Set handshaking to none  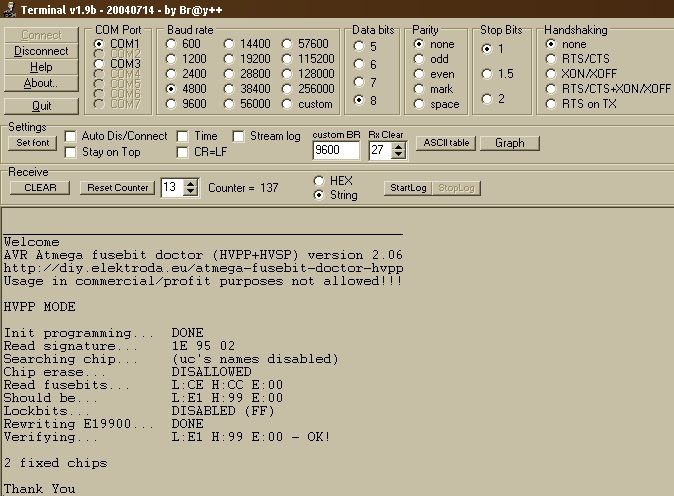[551, 44]
